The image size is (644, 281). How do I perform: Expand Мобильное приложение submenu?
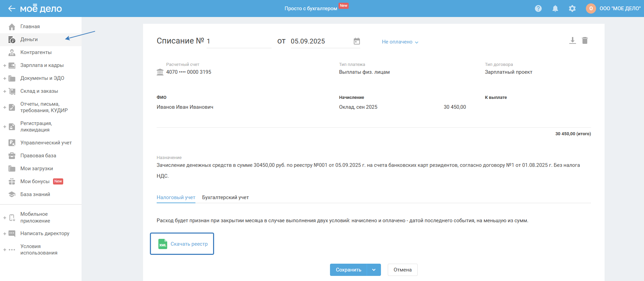(5, 217)
